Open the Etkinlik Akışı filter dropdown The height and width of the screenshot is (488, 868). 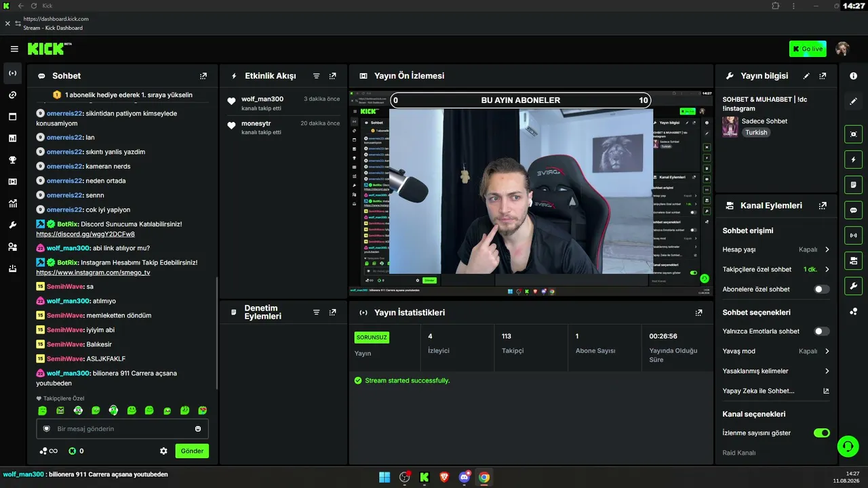(316, 76)
